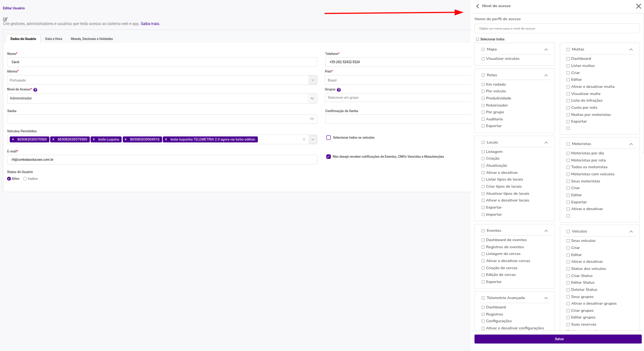Image resolution: width=644 pixels, height=351 pixels.
Task: Enable Motoristas por dia permission
Action: coord(568,153)
